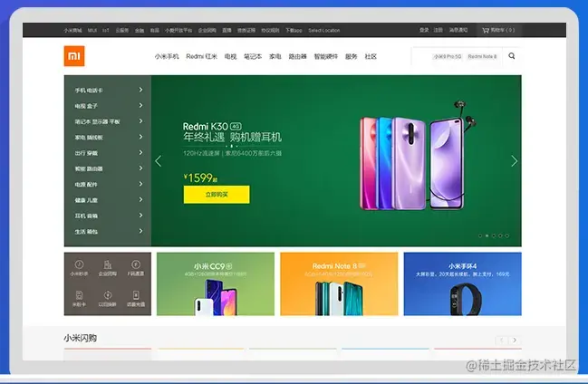Select the second carousel indicator dot
Viewport: 588px width, 384px height.
point(487,235)
